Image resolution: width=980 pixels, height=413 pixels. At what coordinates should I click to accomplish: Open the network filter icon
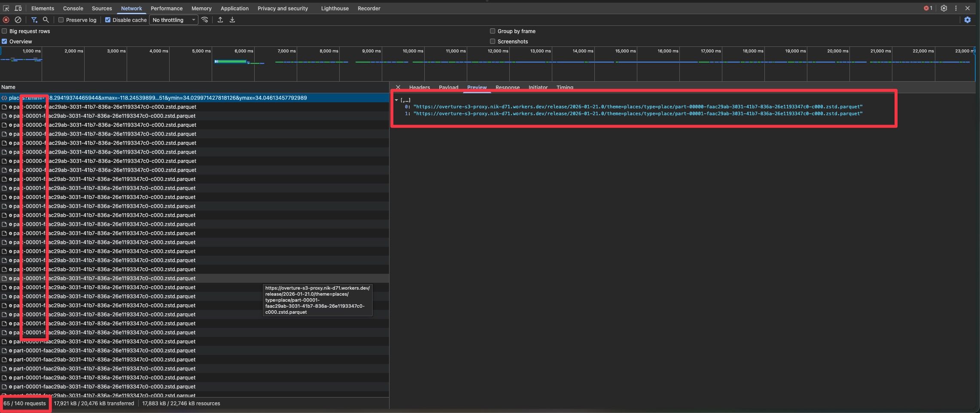tap(34, 20)
